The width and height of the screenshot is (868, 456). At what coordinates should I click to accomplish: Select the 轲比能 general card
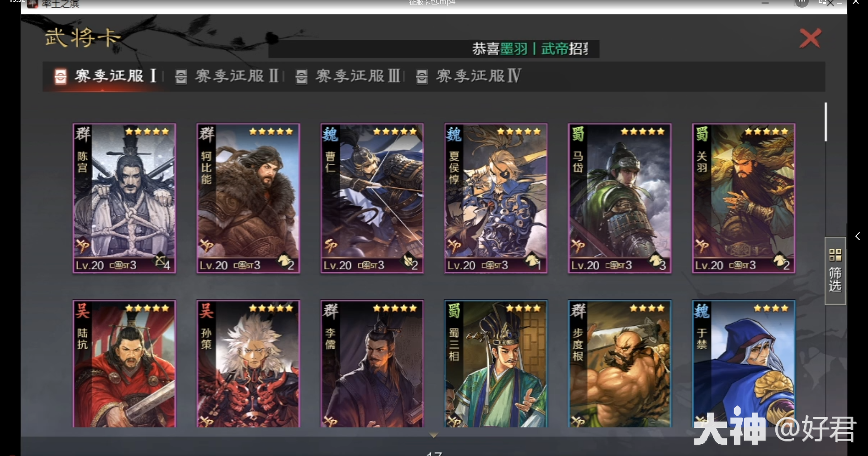click(248, 198)
